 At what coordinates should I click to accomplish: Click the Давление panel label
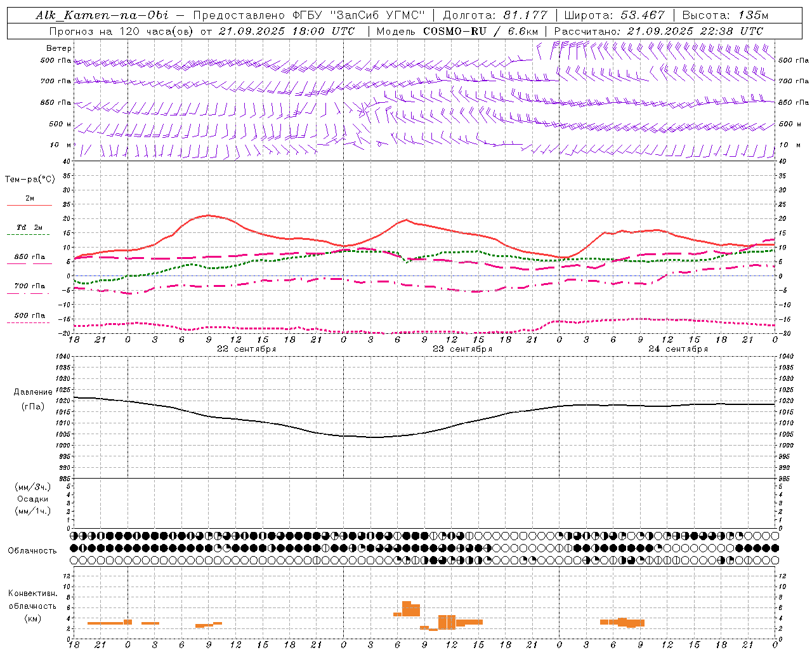[x=33, y=392]
